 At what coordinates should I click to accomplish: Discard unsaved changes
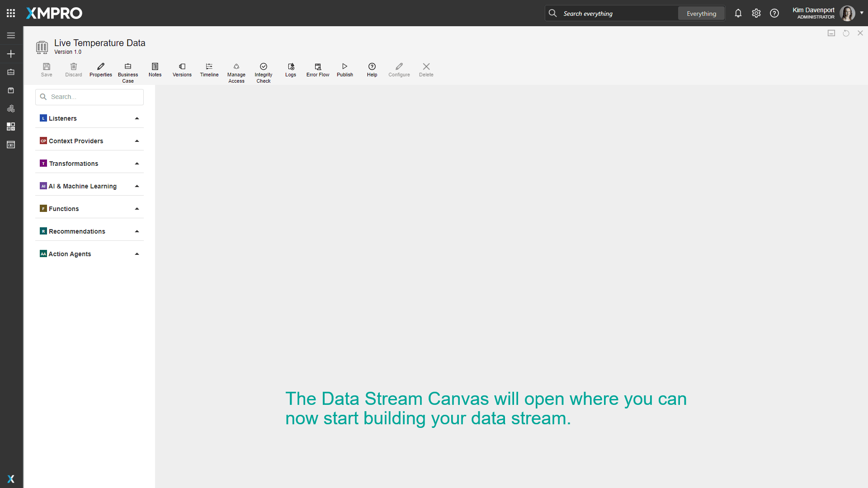73,70
